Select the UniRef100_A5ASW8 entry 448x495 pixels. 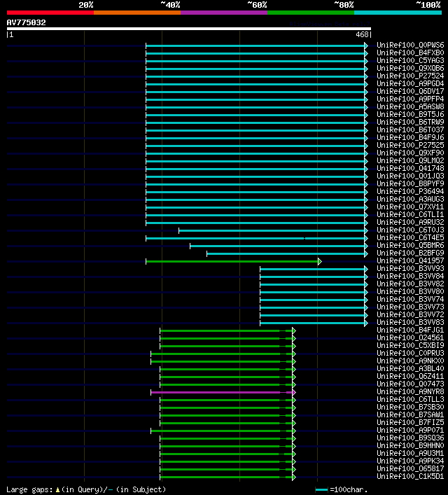410,106
